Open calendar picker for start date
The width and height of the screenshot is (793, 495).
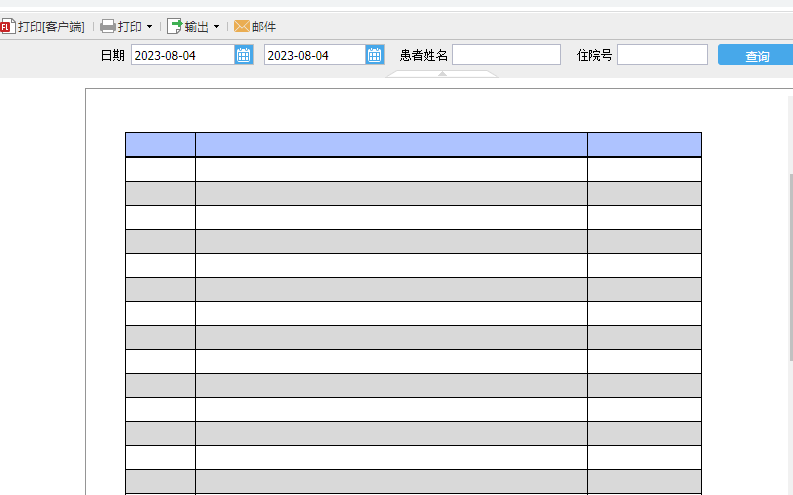coord(244,55)
